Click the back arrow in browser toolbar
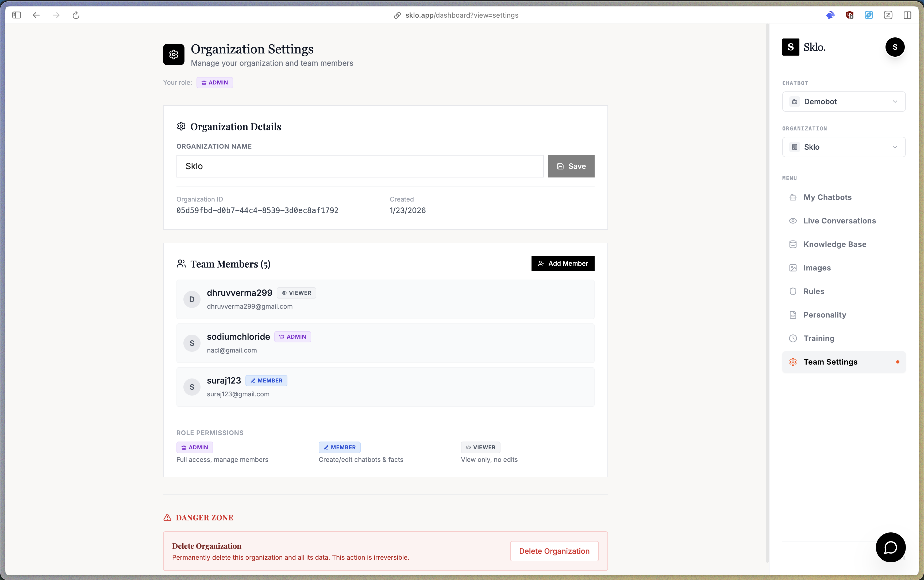 point(36,15)
